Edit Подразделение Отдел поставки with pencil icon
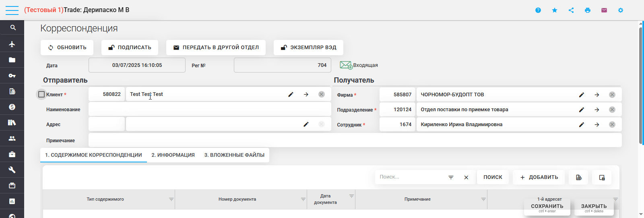The height and width of the screenshot is (218, 644). (x=581, y=110)
